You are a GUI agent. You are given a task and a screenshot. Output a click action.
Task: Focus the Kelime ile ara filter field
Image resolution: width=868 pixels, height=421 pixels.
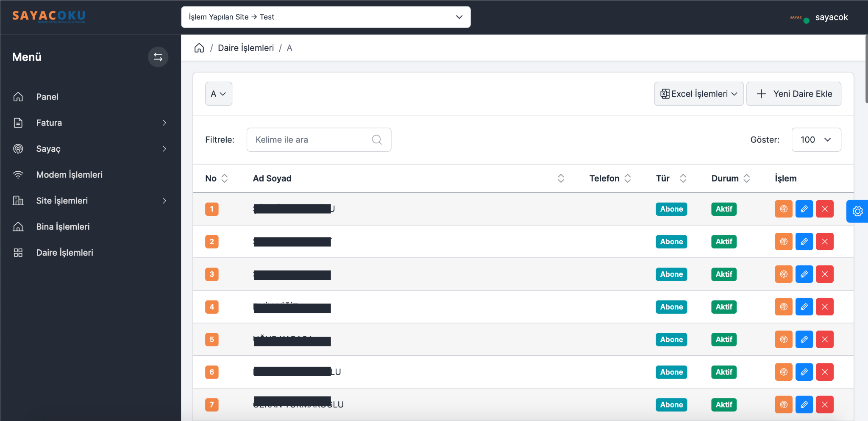(x=319, y=139)
